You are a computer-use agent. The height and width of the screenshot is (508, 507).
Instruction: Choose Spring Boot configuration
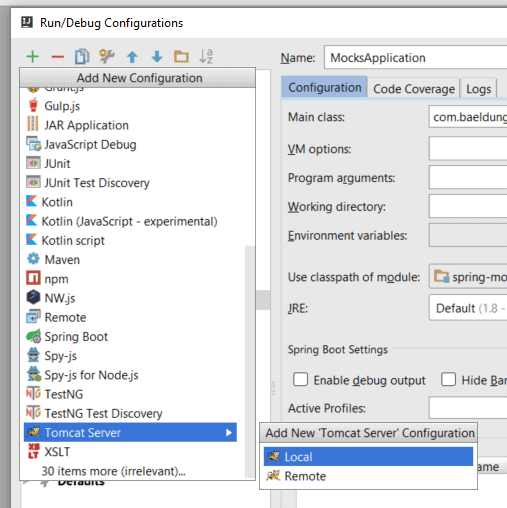tap(130, 337)
